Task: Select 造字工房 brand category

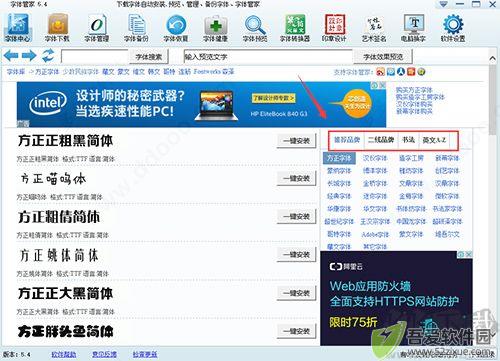Action: coord(411,158)
